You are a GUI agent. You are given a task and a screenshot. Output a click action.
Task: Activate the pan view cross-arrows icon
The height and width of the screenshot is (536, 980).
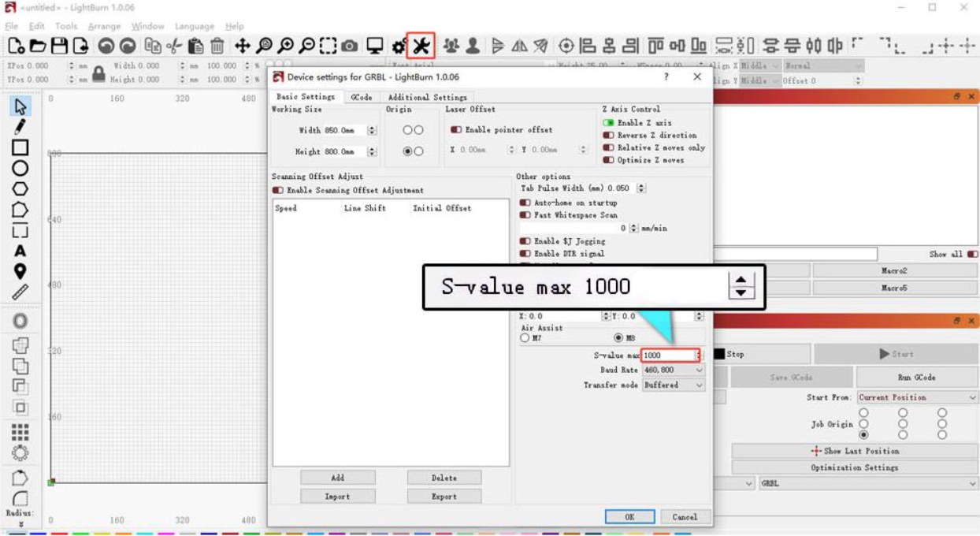pyautogui.click(x=243, y=46)
